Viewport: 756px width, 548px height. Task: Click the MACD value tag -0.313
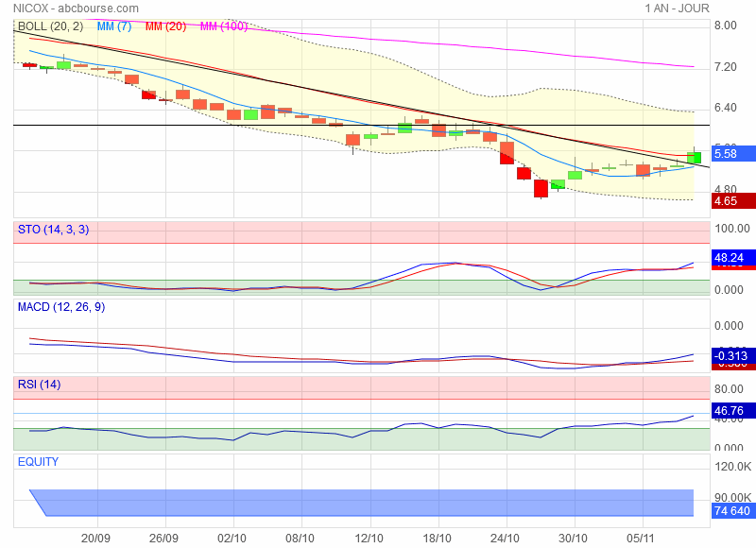point(733,355)
